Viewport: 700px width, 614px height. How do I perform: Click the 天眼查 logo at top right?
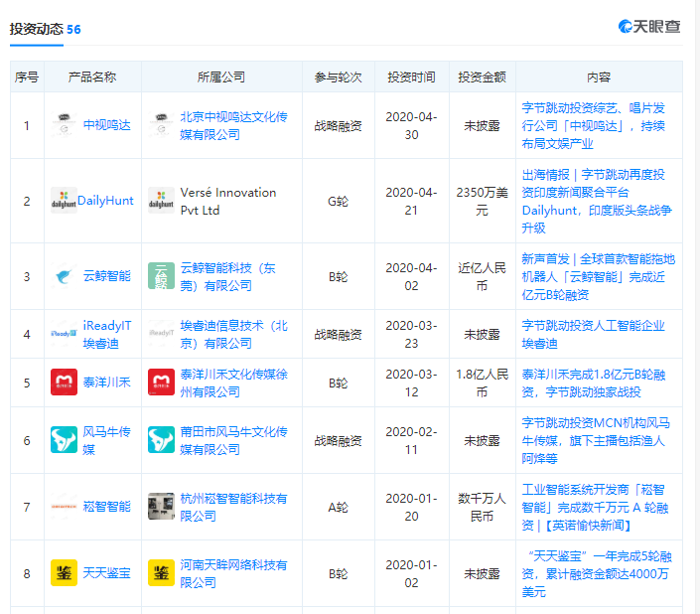649,27
